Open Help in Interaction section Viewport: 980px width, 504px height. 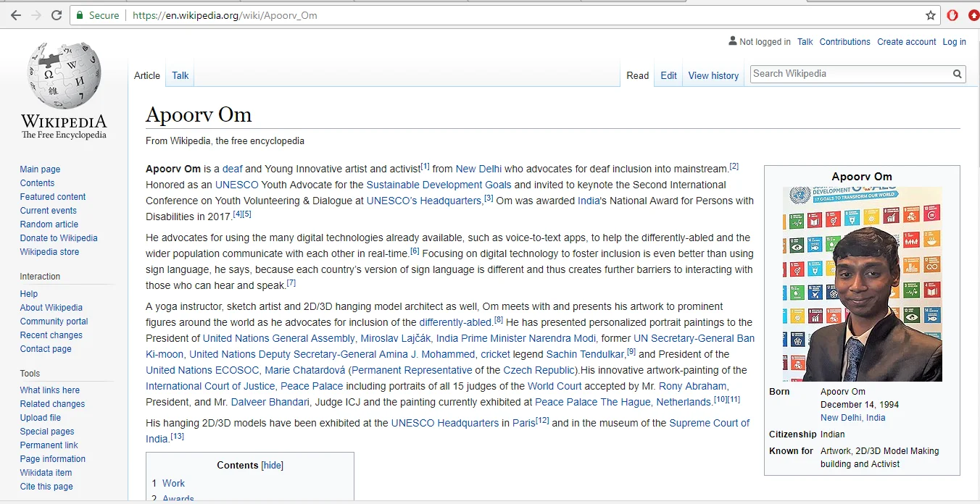(x=28, y=294)
